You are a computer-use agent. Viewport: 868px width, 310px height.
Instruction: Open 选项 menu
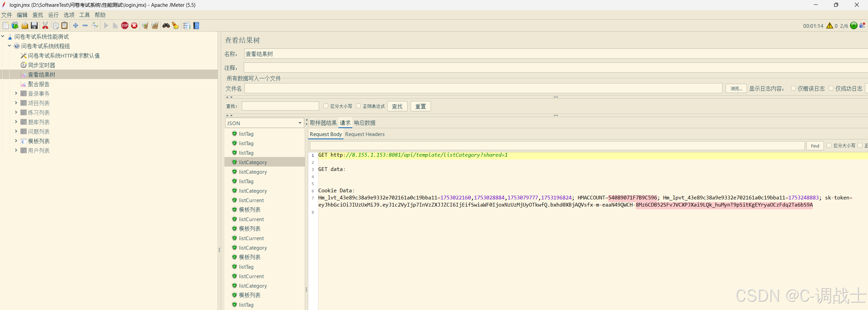click(x=69, y=15)
